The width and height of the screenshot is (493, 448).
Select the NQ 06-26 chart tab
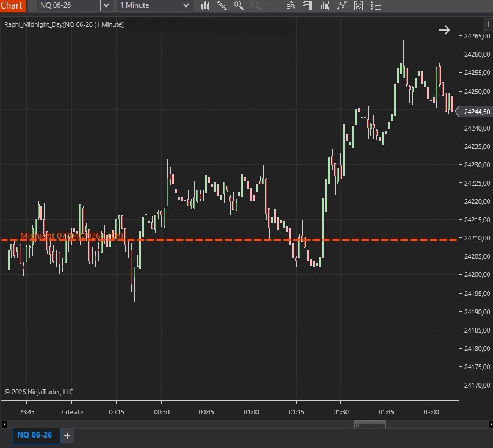[x=34, y=435]
